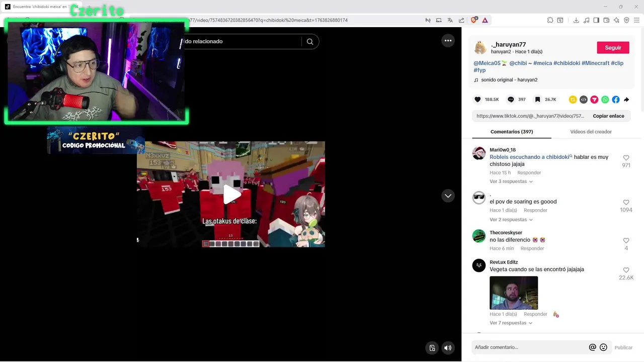
Task: Play the paused TikTok video
Action: click(231, 195)
